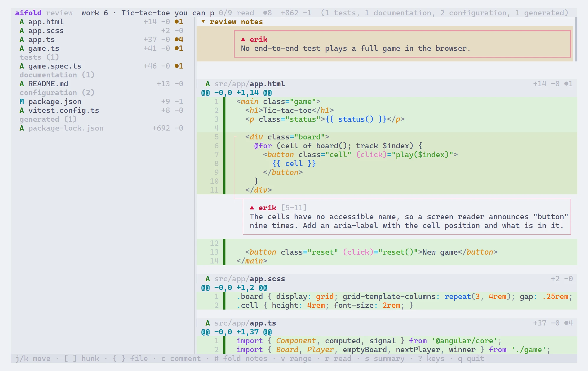The image size is (588, 371).
Task: Click the @angular/core import line in app.ts
Action: pos(387,341)
